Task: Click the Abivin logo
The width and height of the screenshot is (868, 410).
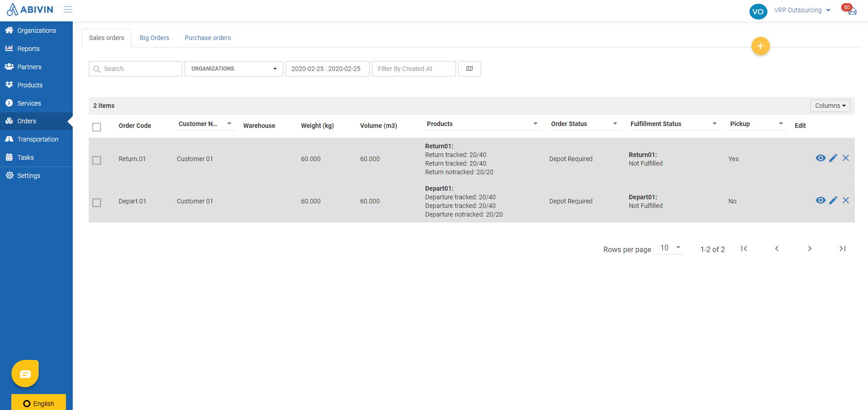Action: pos(30,10)
